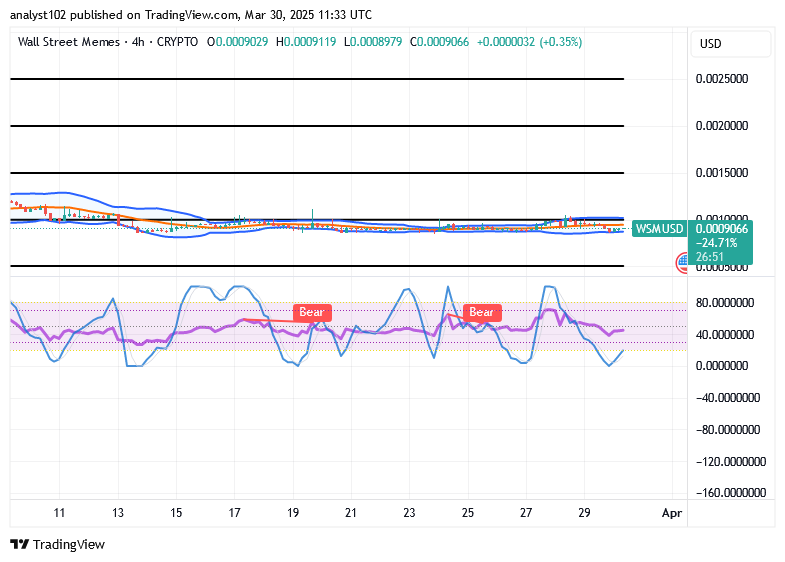Click date label 19 on time axis
Screen dimensions: 785x562
tap(293, 513)
